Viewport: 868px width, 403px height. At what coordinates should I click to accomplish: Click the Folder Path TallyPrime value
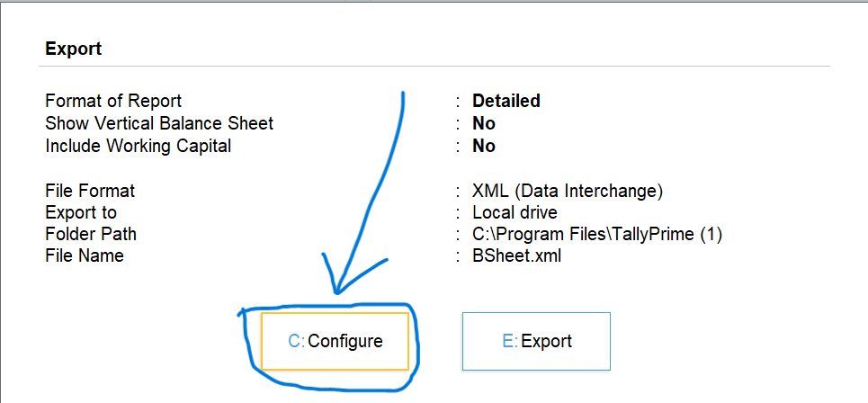597,234
